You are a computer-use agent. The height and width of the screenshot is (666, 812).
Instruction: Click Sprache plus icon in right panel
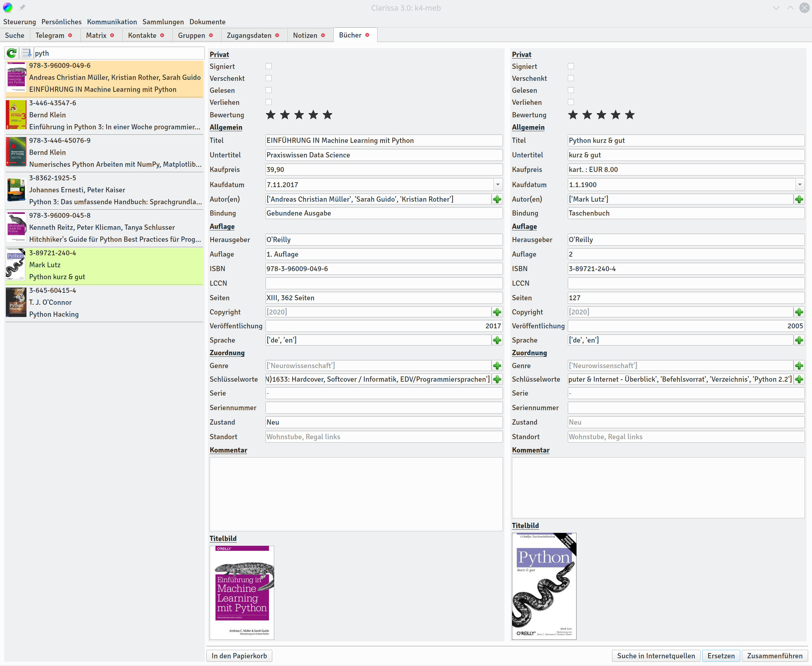799,340
